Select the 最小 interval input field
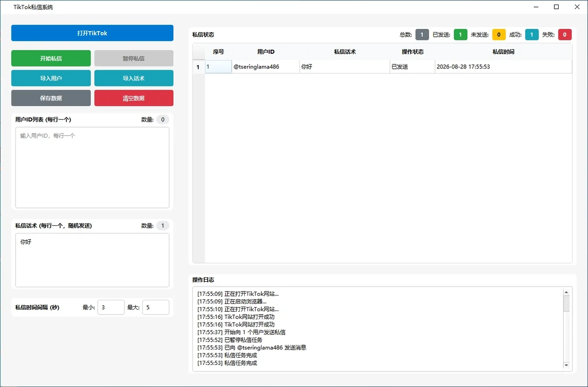Screen dimensions: 588x387 pyautogui.click(x=111, y=307)
